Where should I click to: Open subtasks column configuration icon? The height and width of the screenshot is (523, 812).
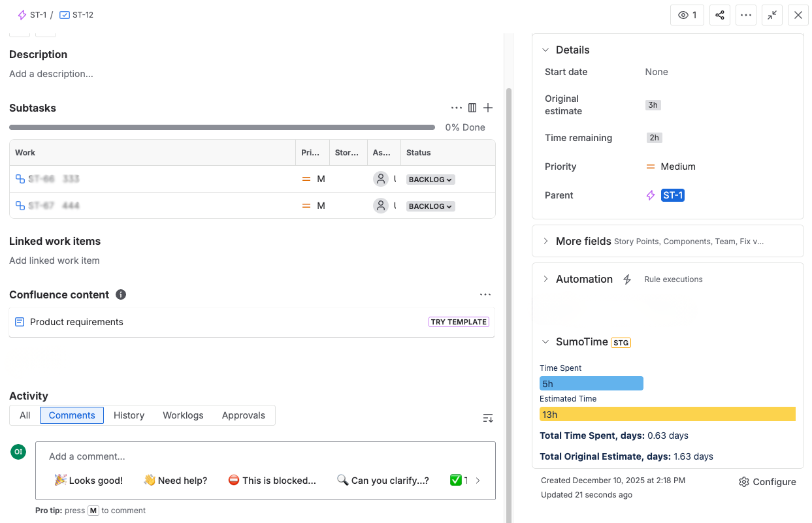click(x=472, y=108)
